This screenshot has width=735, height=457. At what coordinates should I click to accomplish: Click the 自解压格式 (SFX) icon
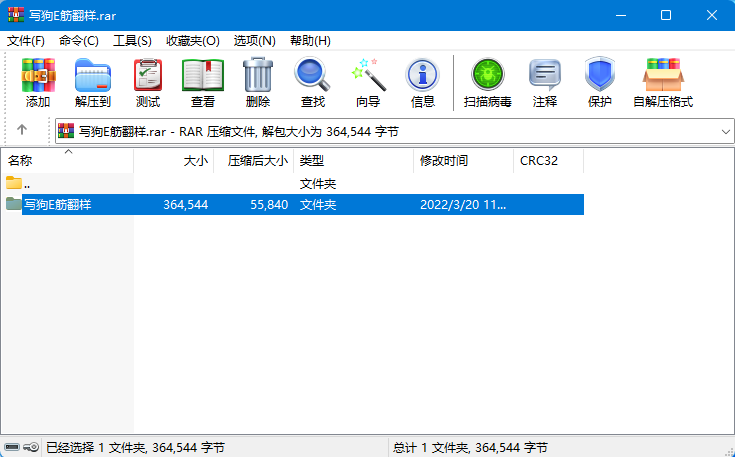pos(663,75)
